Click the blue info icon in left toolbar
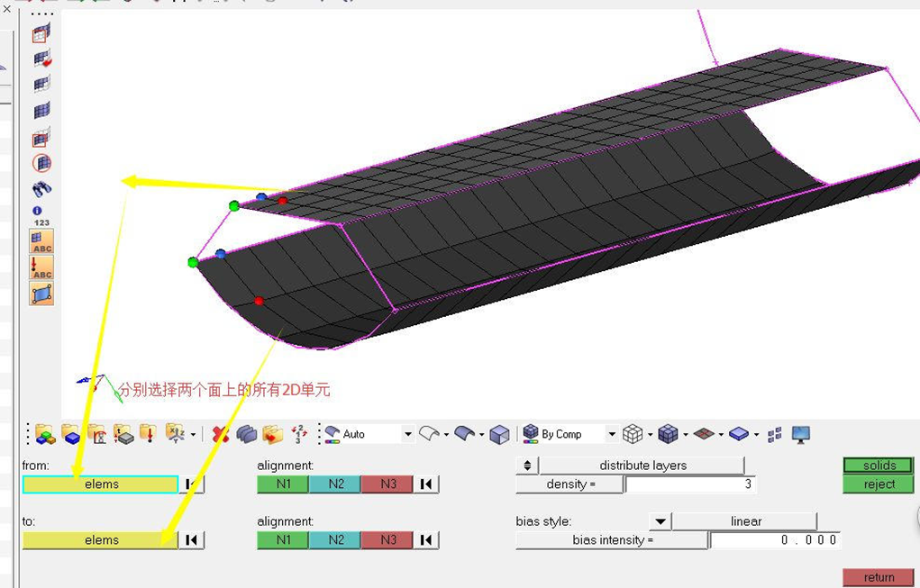The image size is (920, 588). click(37, 211)
